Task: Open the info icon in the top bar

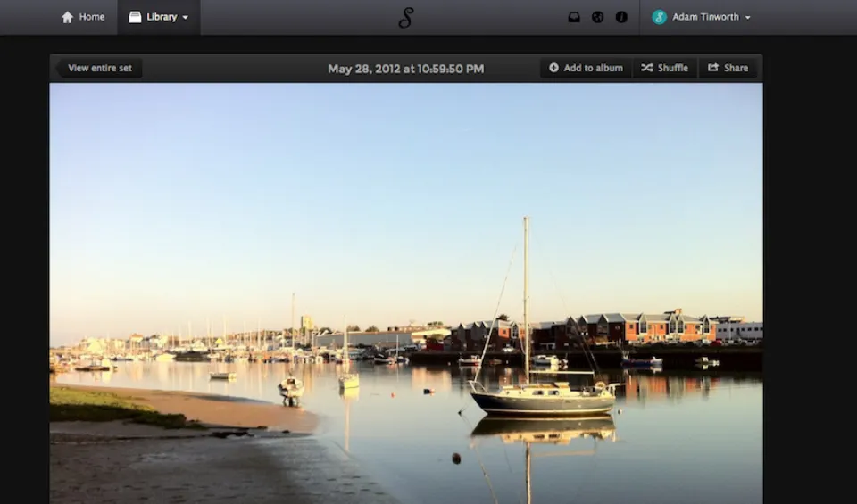Action: (621, 18)
